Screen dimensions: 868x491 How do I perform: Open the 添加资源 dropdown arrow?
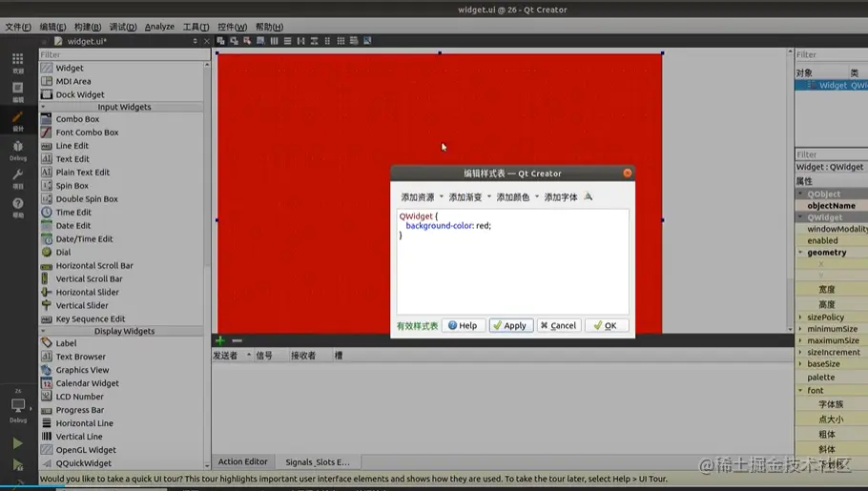tap(442, 196)
